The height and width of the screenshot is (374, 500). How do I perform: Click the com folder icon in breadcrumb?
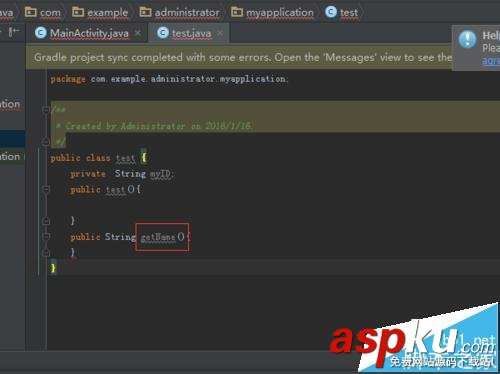31,12
